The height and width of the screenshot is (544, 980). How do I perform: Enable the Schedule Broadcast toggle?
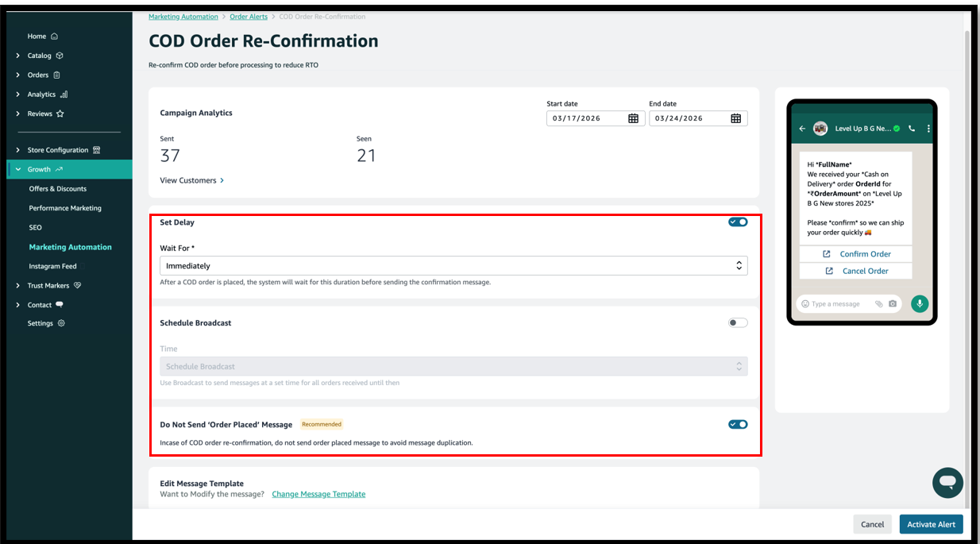click(738, 323)
